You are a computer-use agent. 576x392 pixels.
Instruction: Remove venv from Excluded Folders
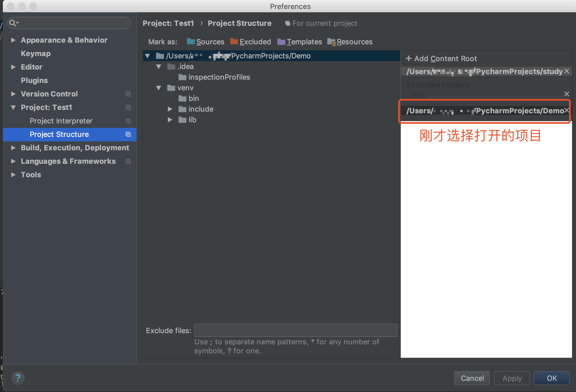point(566,94)
